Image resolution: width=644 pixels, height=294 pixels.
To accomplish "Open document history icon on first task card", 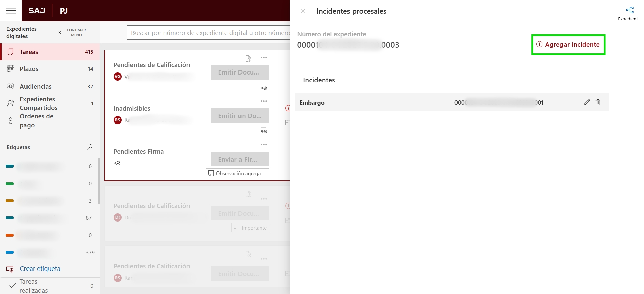I will click(x=248, y=59).
